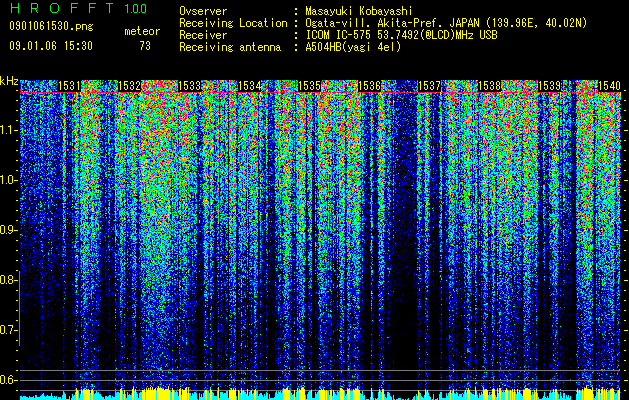The height and width of the screenshot is (400, 629).
Task: Click the 1534 time marker
Action: (x=250, y=86)
